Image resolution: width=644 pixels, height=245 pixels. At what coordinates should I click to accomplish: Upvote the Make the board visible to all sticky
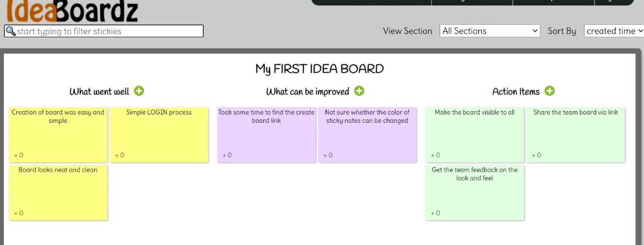click(x=435, y=155)
